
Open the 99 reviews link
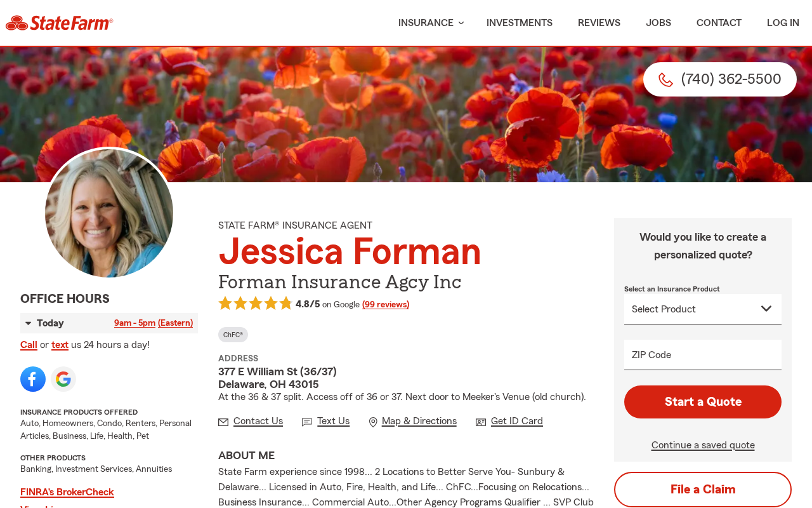[x=386, y=305]
